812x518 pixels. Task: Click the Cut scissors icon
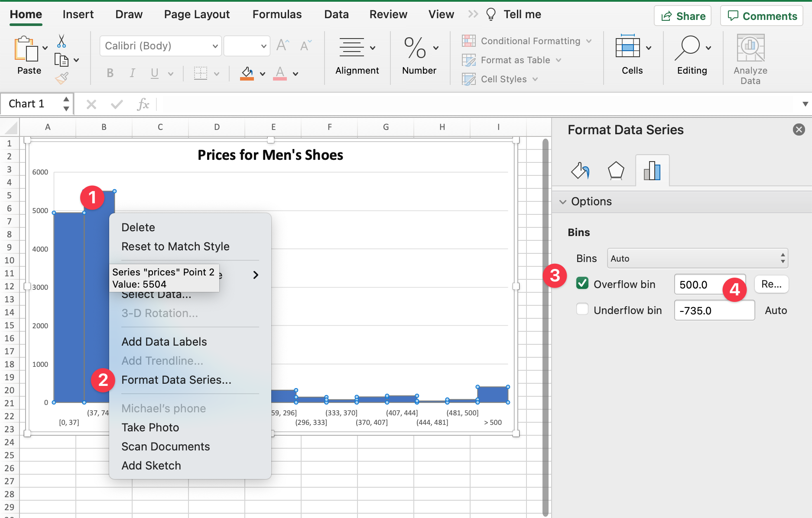pyautogui.click(x=62, y=41)
